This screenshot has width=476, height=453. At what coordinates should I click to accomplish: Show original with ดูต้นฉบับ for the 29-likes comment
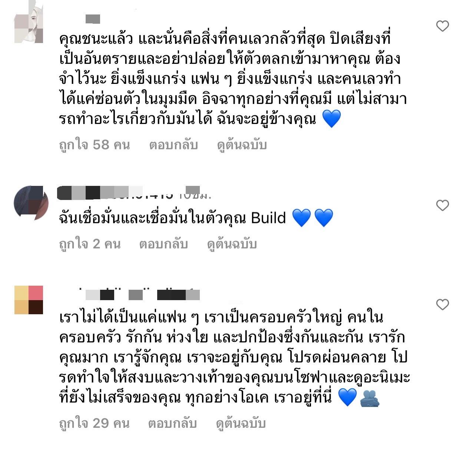[x=241, y=423]
